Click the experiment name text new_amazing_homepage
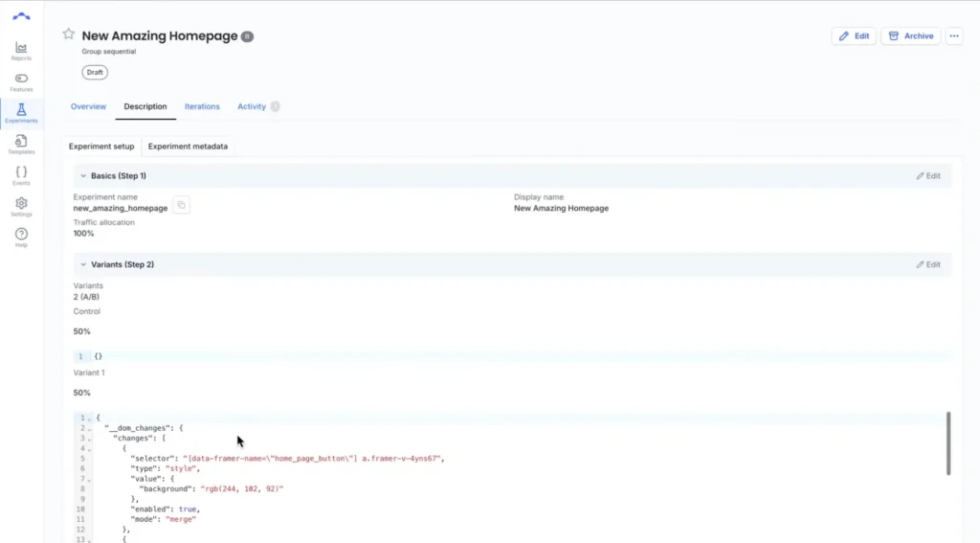Screen dimensions: 980x543 click(x=121, y=209)
